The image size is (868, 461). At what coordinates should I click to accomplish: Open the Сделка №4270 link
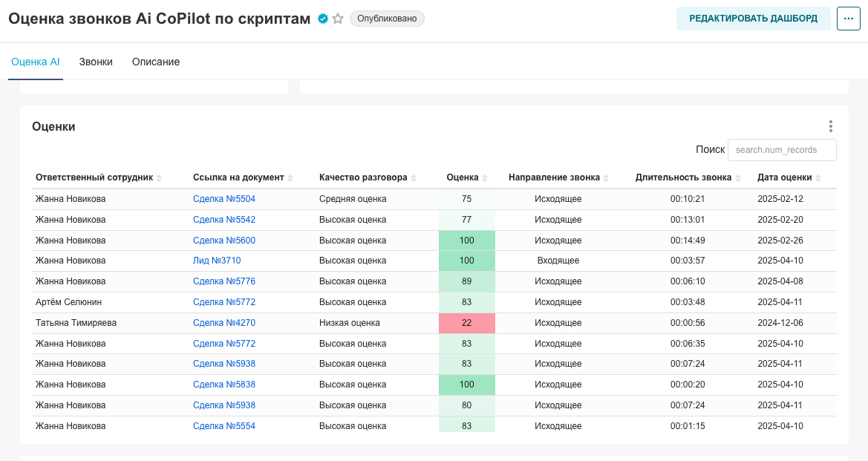pos(224,323)
